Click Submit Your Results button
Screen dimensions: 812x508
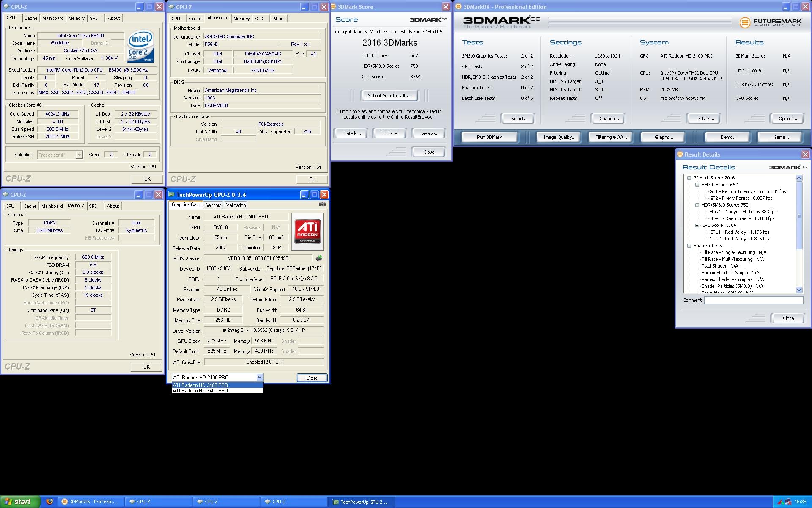click(x=390, y=96)
